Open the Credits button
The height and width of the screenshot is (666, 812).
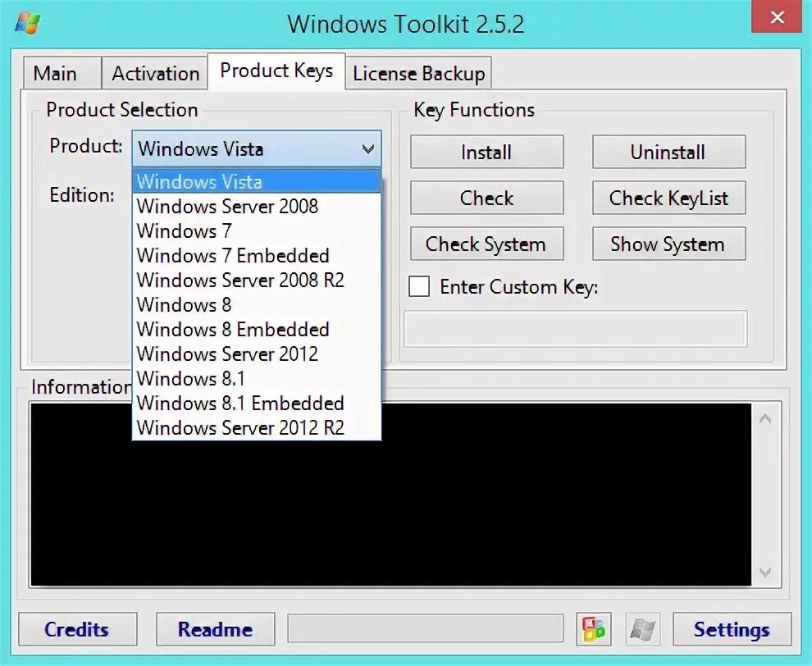coord(78,629)
